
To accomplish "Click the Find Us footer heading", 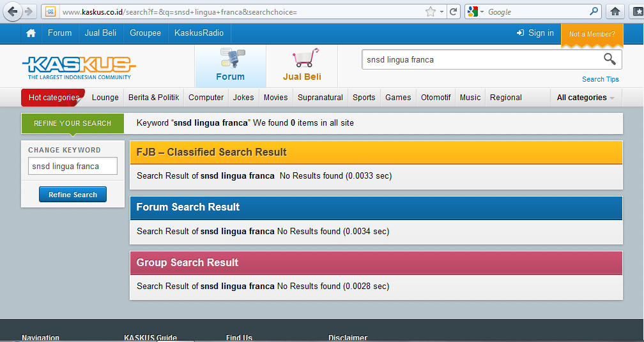I will tap(239, 338).
